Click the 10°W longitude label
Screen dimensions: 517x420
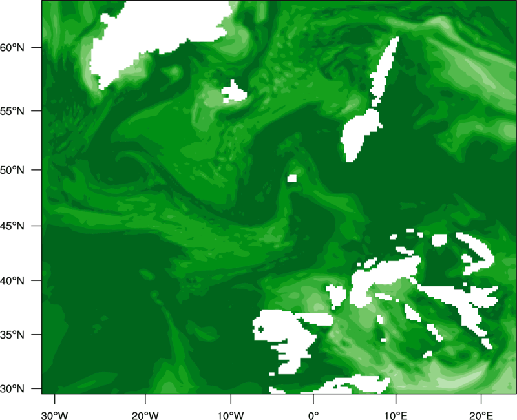tap(231, 415)
